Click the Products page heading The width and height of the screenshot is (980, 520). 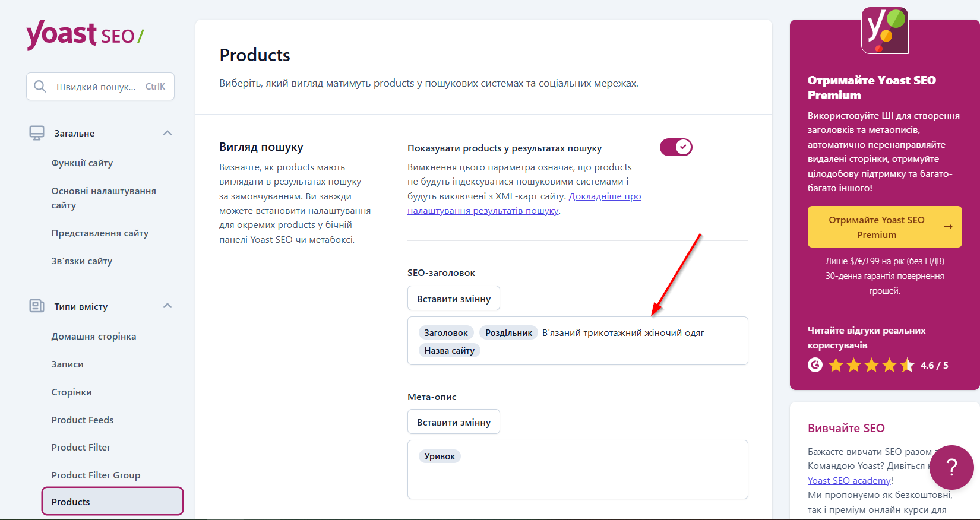255,55
